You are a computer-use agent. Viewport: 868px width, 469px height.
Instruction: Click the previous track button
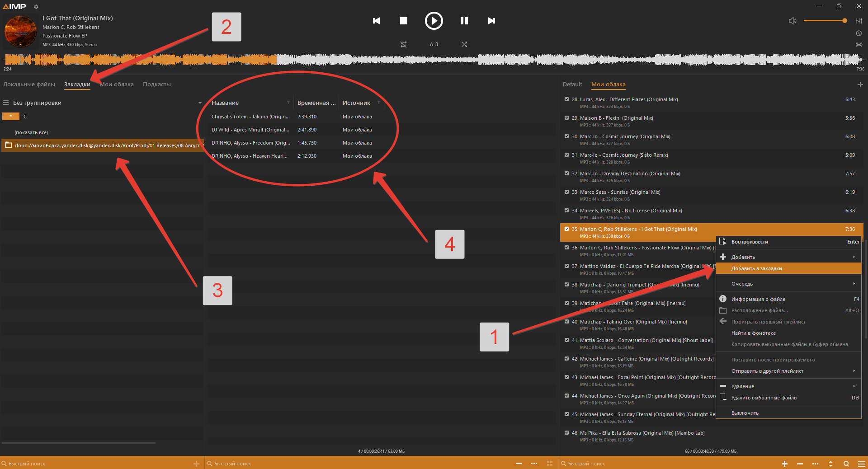point(376,21)
